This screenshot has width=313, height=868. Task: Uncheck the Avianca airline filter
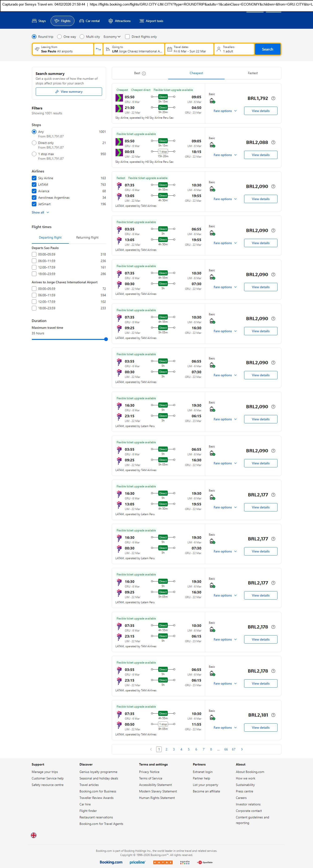tap(34, 191)
